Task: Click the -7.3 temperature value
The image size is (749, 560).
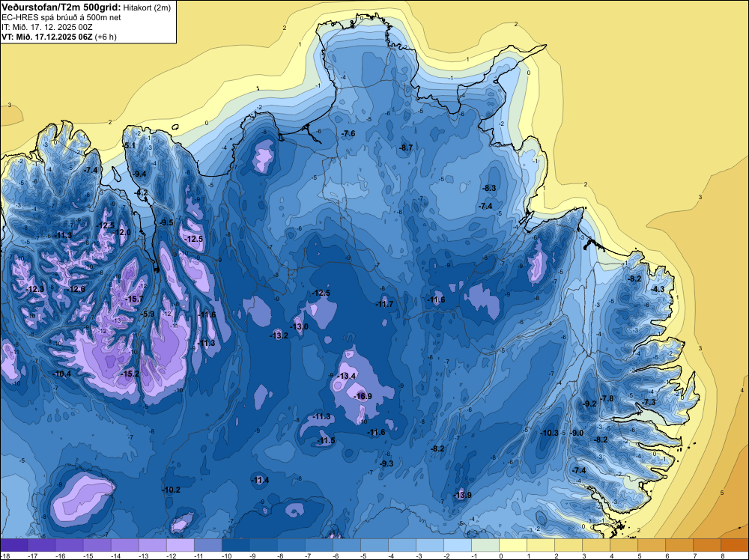Action: (x=649, y=403)
